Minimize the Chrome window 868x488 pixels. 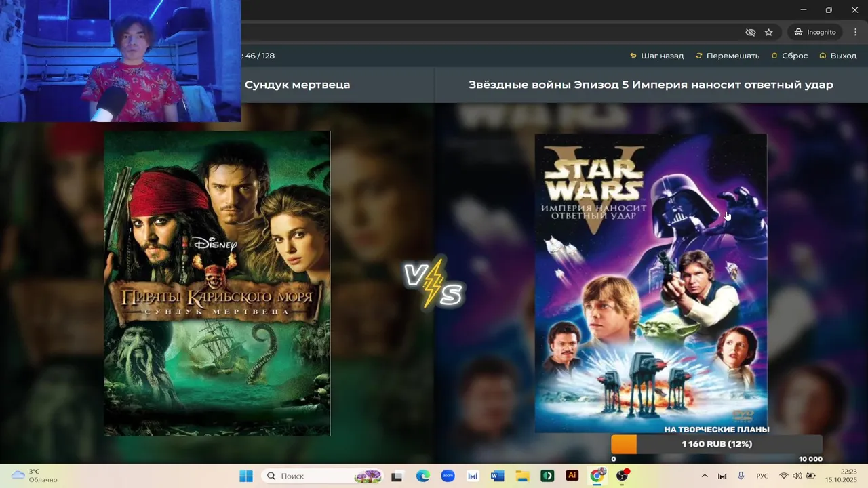[804, 9]
